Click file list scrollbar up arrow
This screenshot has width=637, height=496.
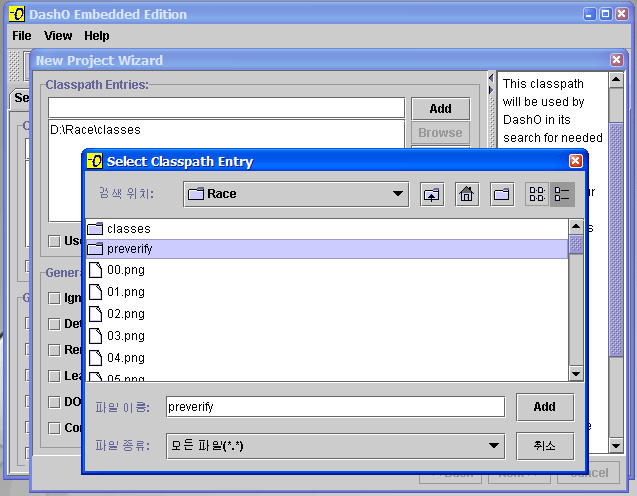(576, 226)
